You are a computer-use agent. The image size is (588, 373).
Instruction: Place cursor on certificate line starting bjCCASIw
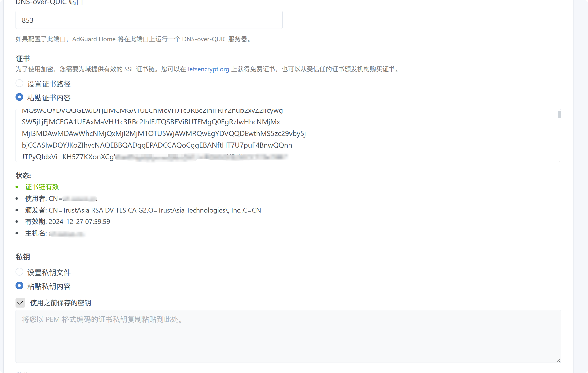tap(157, 145)
